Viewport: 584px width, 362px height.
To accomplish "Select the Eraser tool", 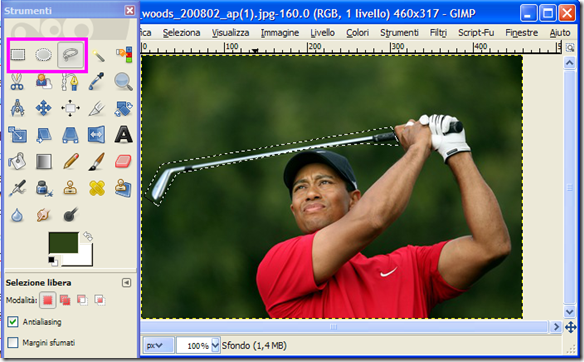I will coord(123,162).
